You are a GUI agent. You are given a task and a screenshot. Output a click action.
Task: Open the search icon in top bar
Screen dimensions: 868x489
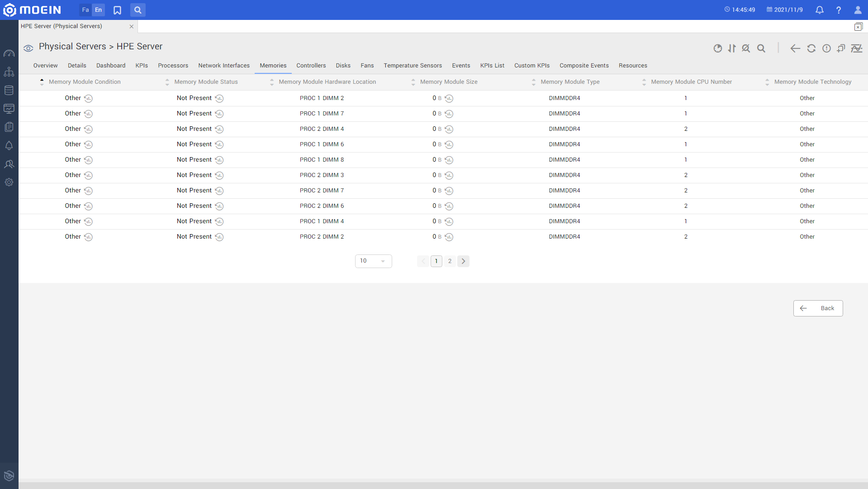pyautogui.click(x=138, y=10)
